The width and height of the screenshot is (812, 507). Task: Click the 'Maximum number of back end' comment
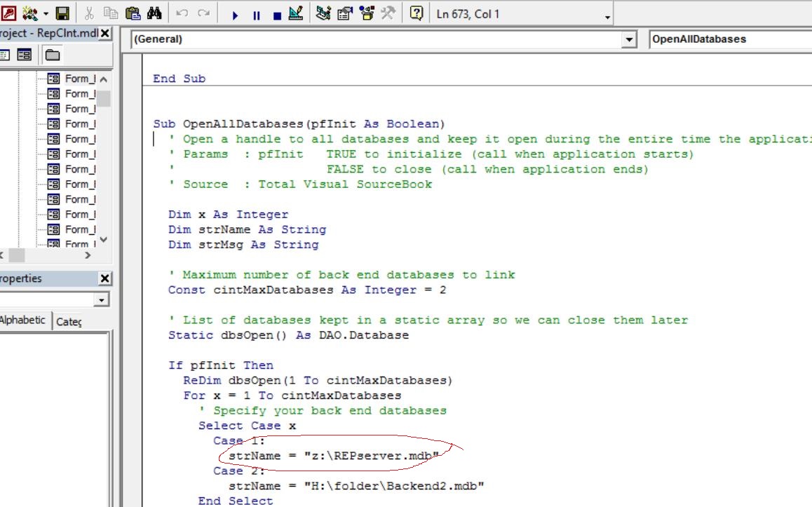click(x=341, y=275)
